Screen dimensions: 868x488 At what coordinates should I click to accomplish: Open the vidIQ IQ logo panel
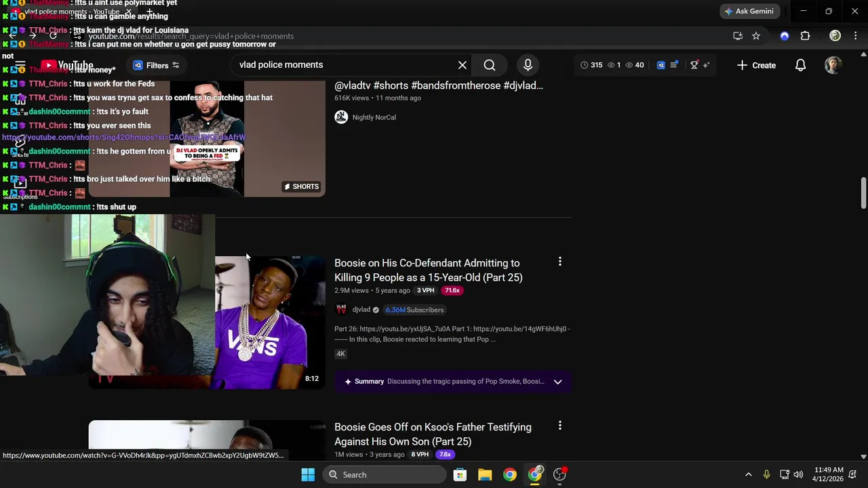pyautogui.click(x=660, y=65)
